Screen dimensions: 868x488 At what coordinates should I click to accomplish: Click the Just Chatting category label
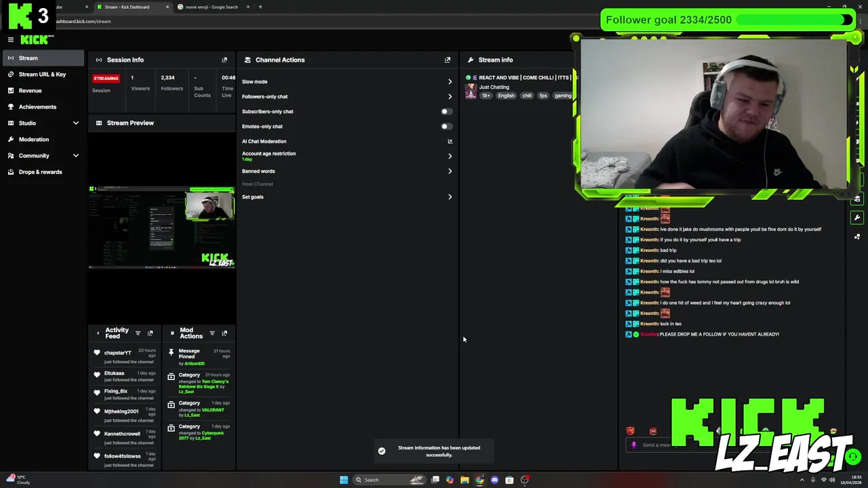pyautogui.click(x=494, y=87)
